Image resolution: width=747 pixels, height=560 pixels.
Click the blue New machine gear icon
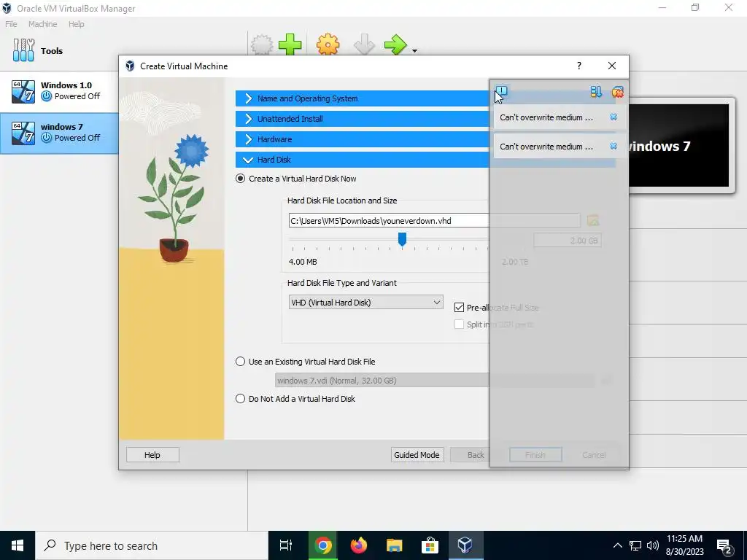click(262, 45)
